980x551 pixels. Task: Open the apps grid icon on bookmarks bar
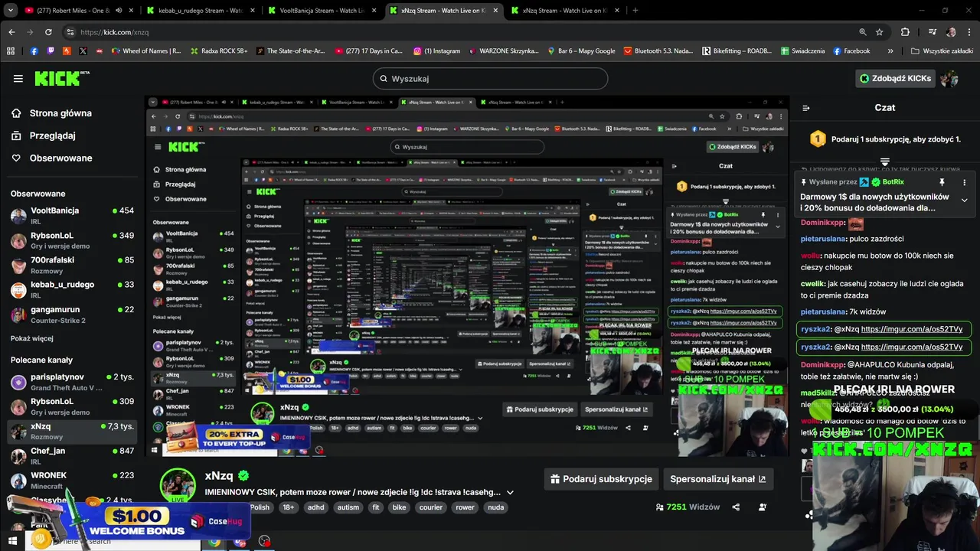coord(11,51)
